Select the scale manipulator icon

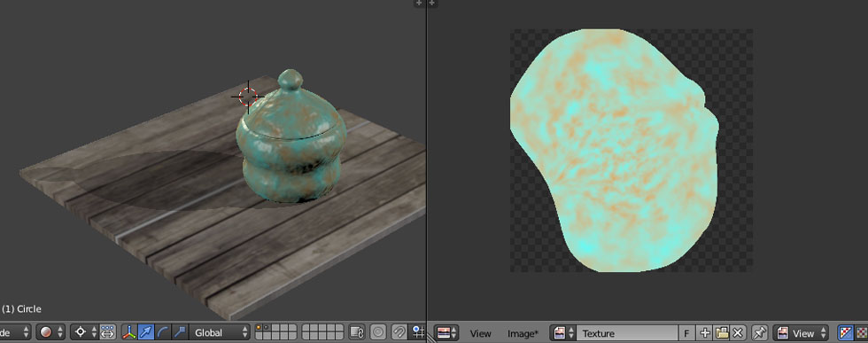[179, 332]
